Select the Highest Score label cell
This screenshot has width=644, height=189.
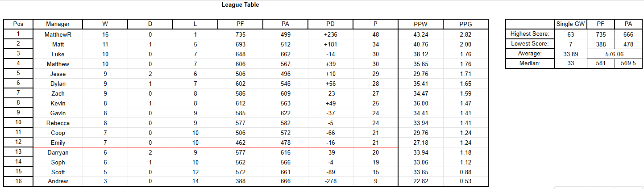click(530, 34)
